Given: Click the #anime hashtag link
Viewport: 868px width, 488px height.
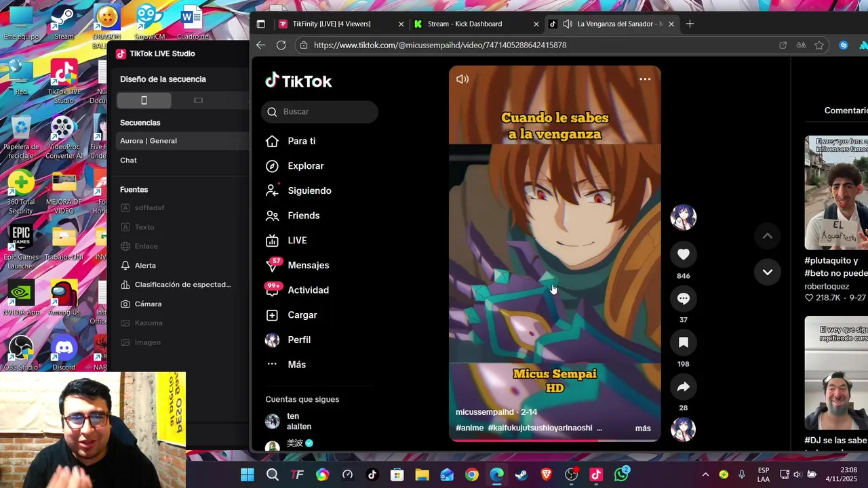Looking at the screenshot, I should (470, 428).
